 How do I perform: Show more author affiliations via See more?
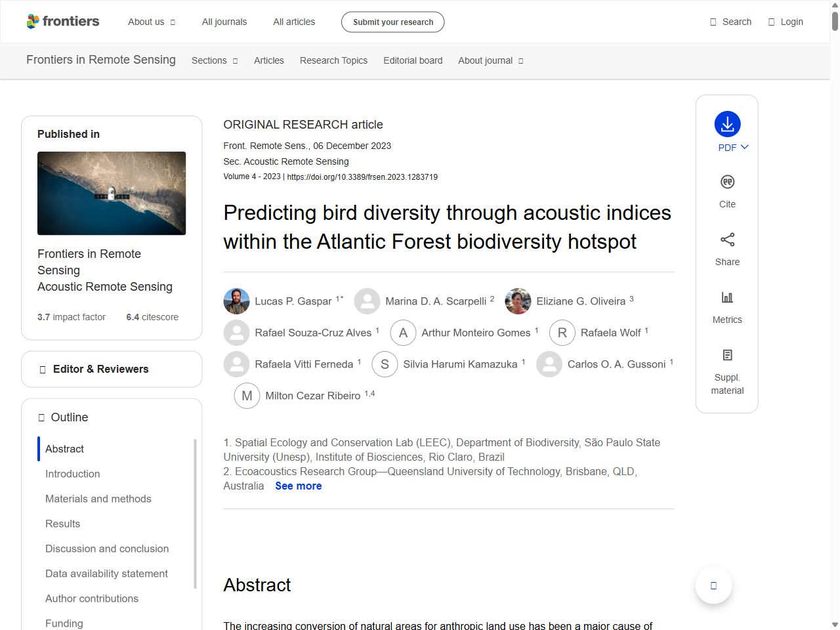click(x=299, y=486)
